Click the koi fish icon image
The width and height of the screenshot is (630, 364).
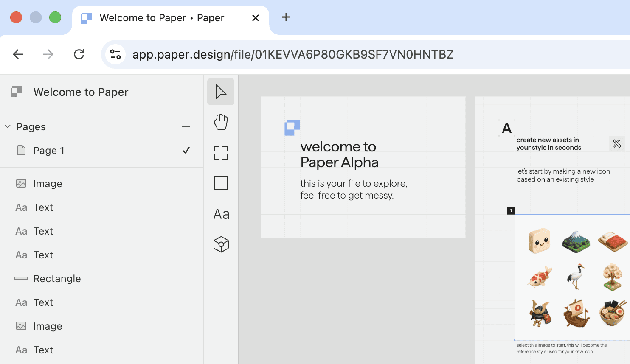(x=540, y=277)
